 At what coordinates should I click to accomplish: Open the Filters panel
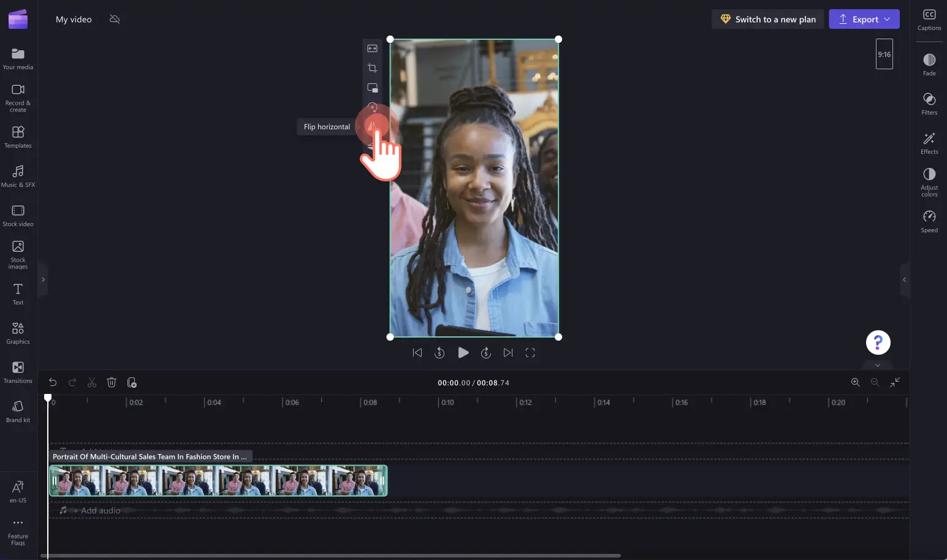pyautogui.click(x=929, y=104)
